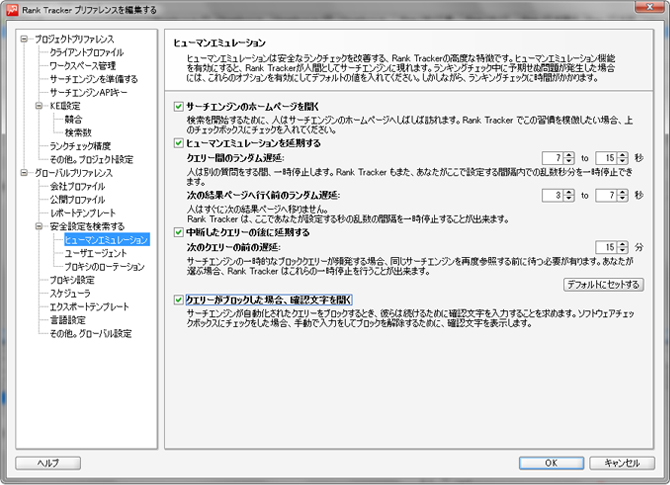The width and height of the screenshot is (670, 485).
Task: Select グローバルプリファレンス root label
Action: (x=73, y=173)
